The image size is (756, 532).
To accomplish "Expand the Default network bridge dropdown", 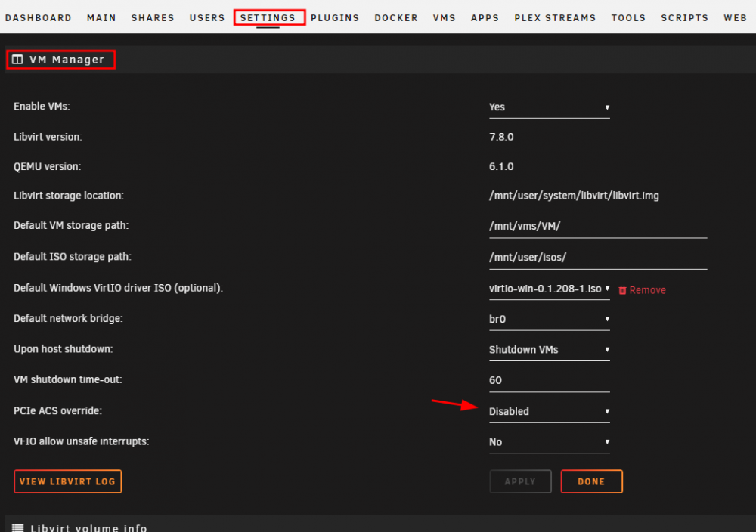I will pos(549,319).
